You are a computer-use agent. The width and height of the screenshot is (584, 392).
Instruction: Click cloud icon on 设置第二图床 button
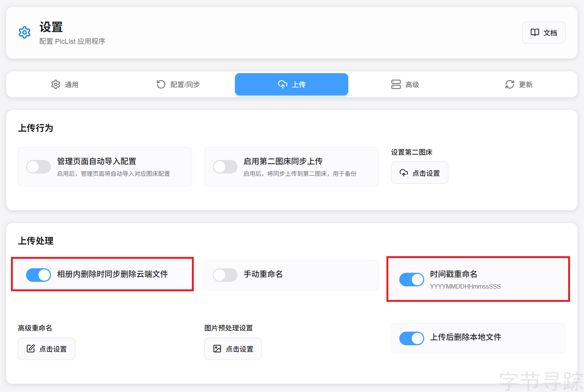(404, 173)
